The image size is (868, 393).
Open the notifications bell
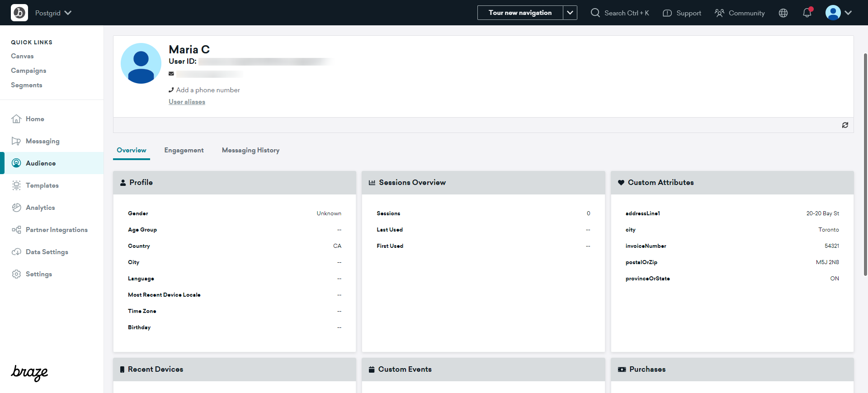click(807, 13)
